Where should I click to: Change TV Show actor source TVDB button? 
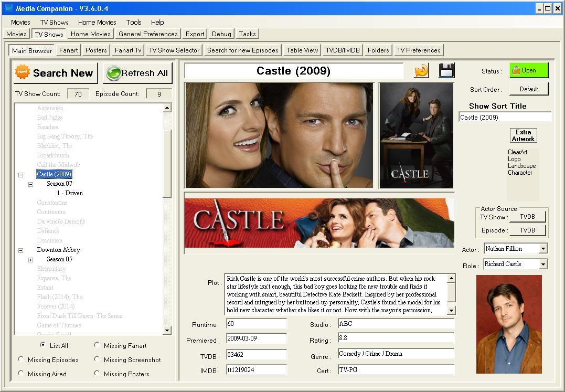tap(528, 217)
